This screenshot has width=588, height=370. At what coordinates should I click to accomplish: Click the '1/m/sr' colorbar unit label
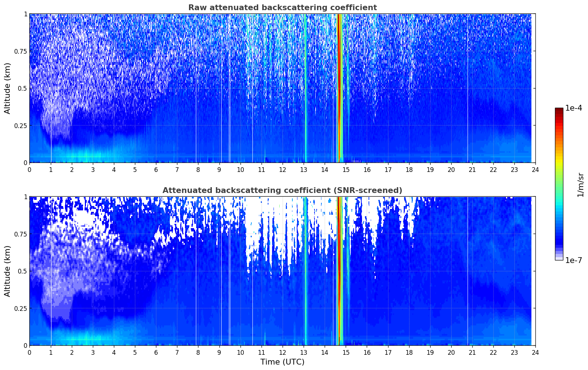coord(580,184)
